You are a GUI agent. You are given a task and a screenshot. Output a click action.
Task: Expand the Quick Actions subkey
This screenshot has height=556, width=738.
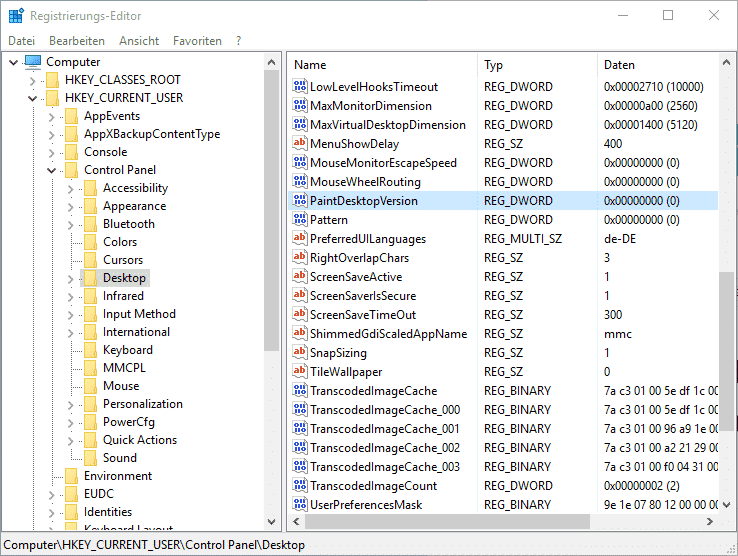click(71, 441)
